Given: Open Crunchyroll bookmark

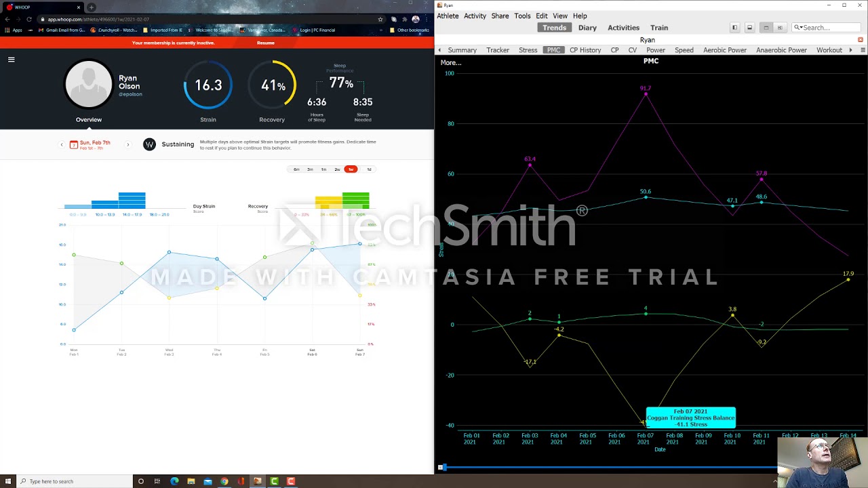Looking at the screenshot, I should (x=114, y=30).
